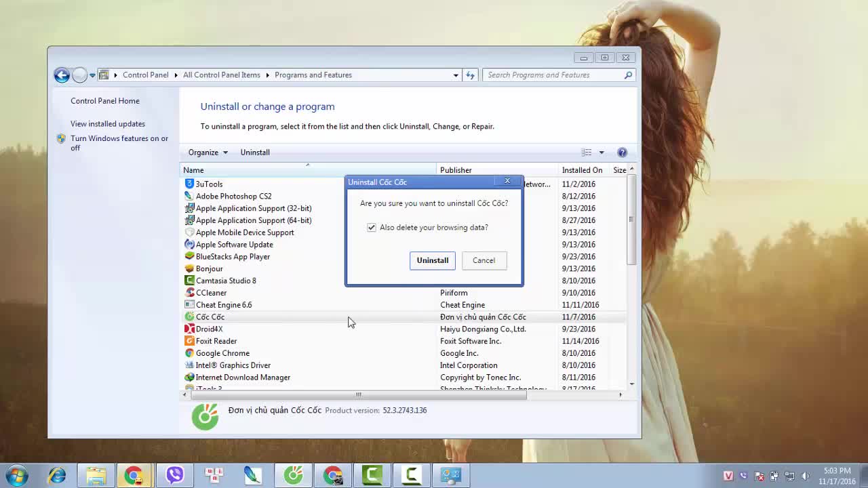Launch Internet Explorer from the taskbar
This screenshot has height=488, width=868.
point(57,475)
